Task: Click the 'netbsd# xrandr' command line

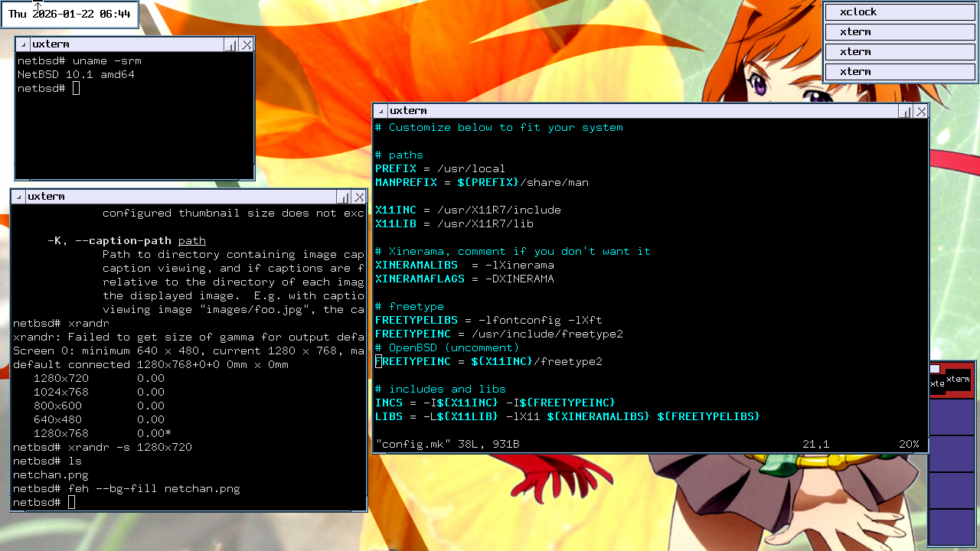Action: pos(61,324)
